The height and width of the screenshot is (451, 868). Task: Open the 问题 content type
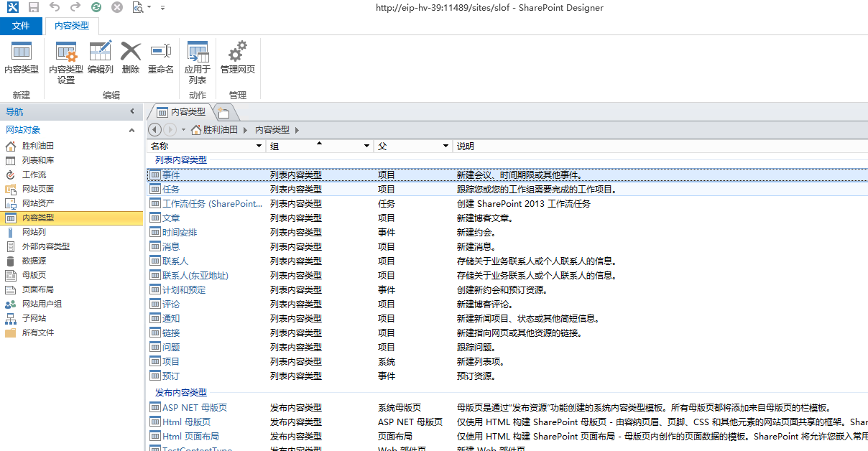(x=171, y=347)
